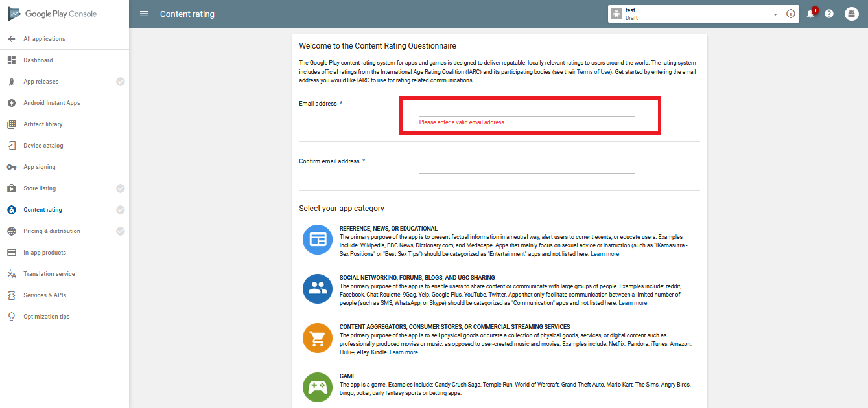The width and height of the screenshot is (868, 408).
Task: Focus the Email address input field
Action: [x=527, y=109]
